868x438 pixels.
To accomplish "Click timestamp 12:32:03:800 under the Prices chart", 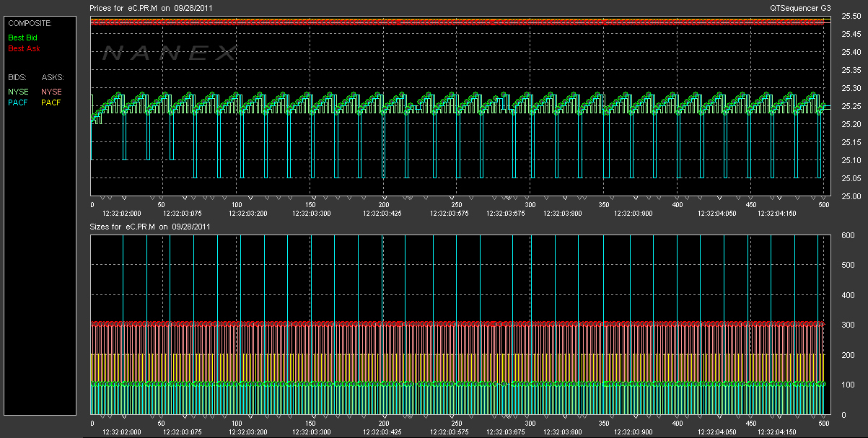I will pos(562,214).
